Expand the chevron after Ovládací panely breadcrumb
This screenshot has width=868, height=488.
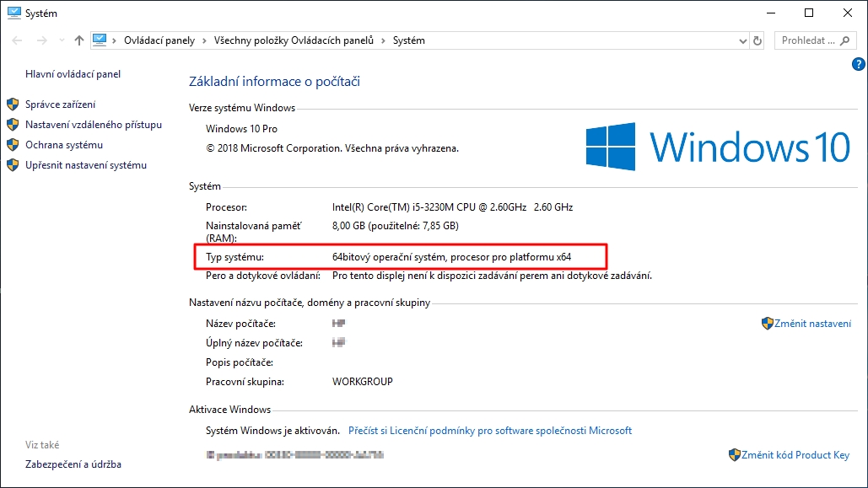pos(202,40)
